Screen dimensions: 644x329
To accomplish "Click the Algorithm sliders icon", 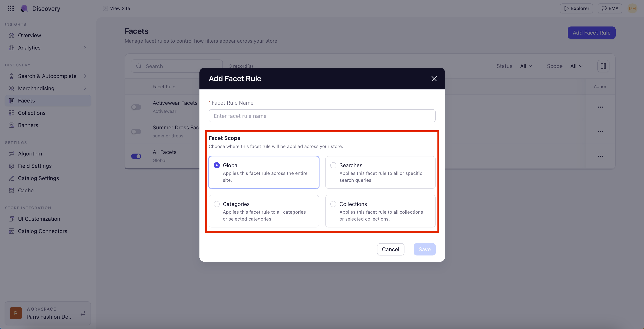I will [12, 154].
